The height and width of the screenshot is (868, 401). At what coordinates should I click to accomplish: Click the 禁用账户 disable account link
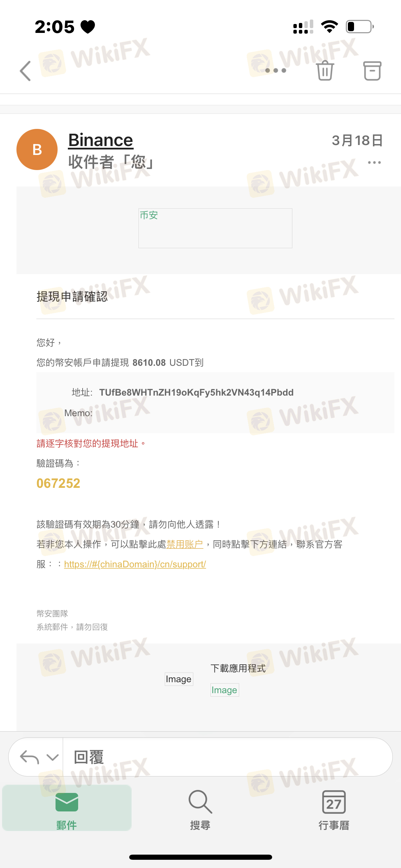[185, 544]
